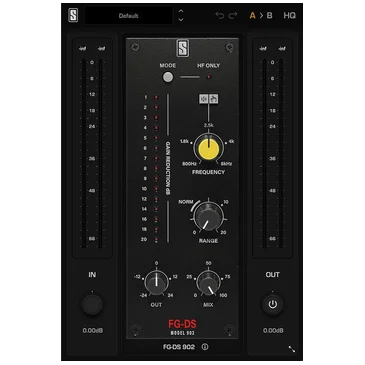Click the FG-DS 902 module name label
Screen dimensions: 365x365
coord(179,347)
